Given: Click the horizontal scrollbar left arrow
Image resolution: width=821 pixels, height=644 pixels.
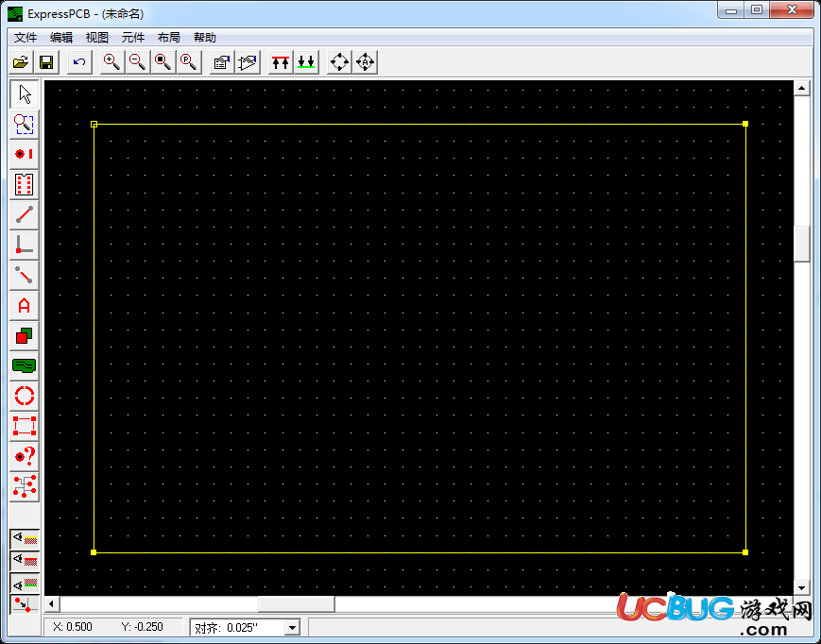Looking at the screenshot, I should [x=51, y=604].
